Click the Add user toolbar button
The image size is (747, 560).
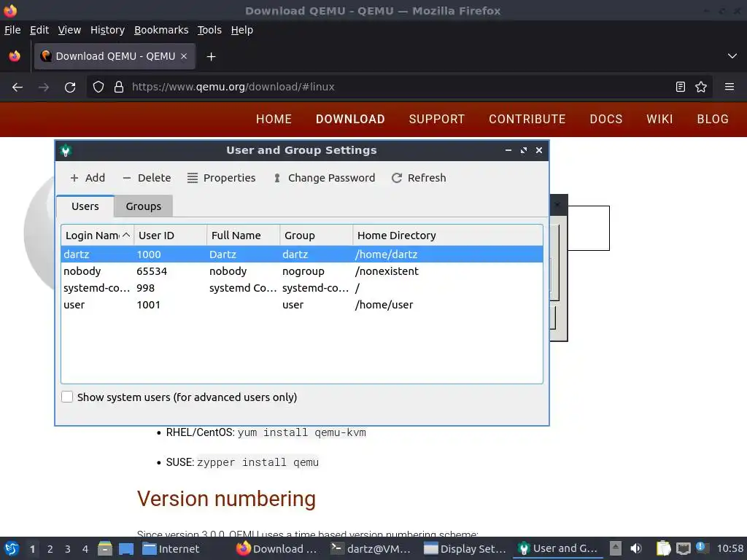click(x=88, y=178)
